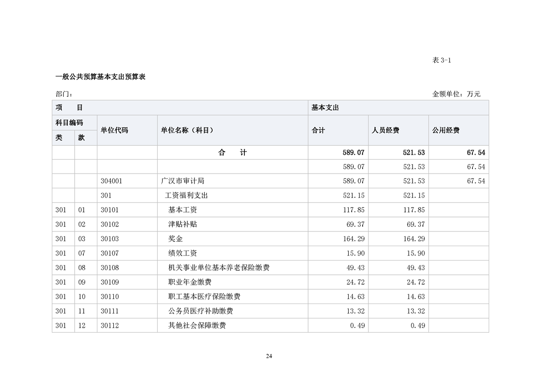Click page number 24 at bottom
This screenshot has height=392, width=555.
pyautogui.click(x=269, y=356)
